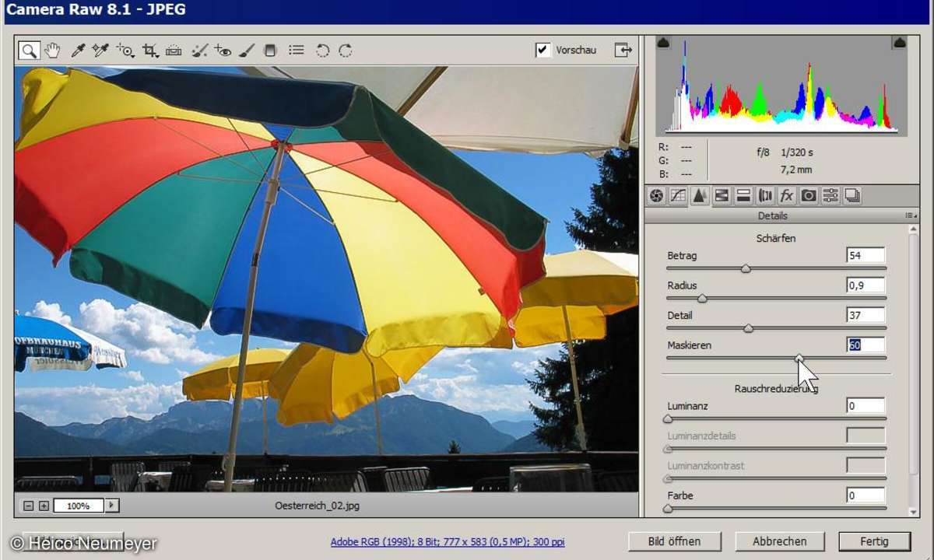Toggle highlight clipping warning in histogram
Viewport: 934px width, 560px height.
pos(900,42)
